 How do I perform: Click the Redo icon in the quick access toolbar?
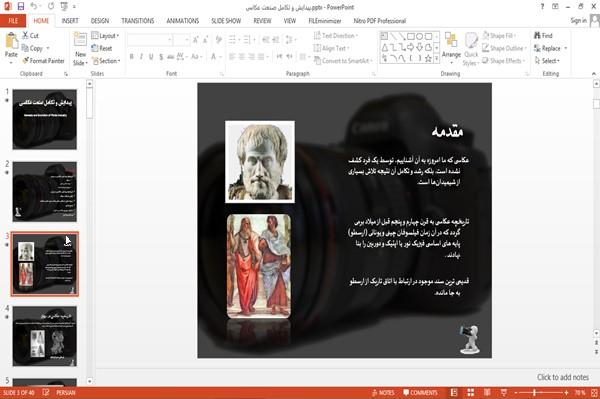pyautogui.click(x=51, y=7)
